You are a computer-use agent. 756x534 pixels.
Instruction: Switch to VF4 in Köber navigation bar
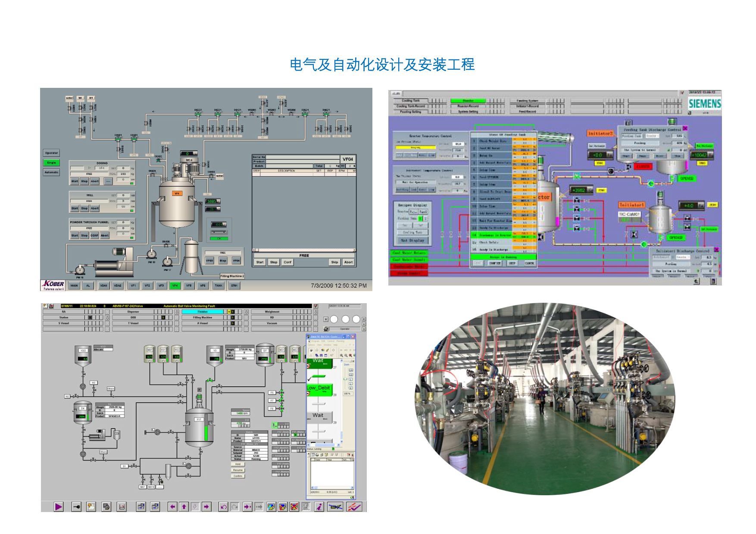coord(175,286)
